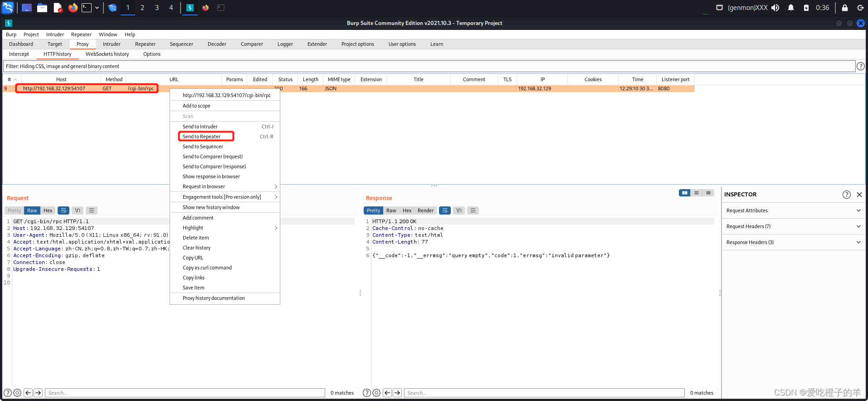Open the terminal emulator launcher
Screen dimensions: 868x401
click(x=87, y=8)
